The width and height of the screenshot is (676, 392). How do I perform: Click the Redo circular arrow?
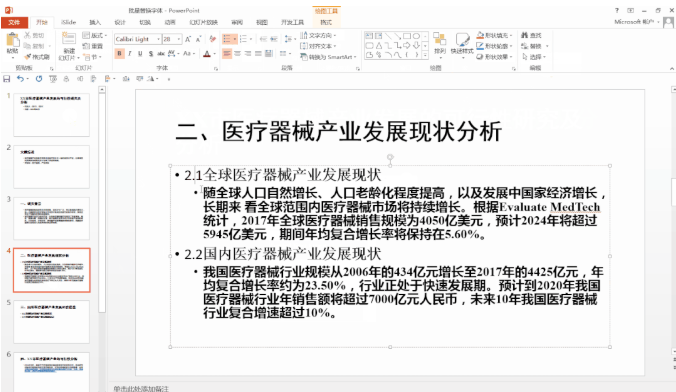[x=39, y=79]
